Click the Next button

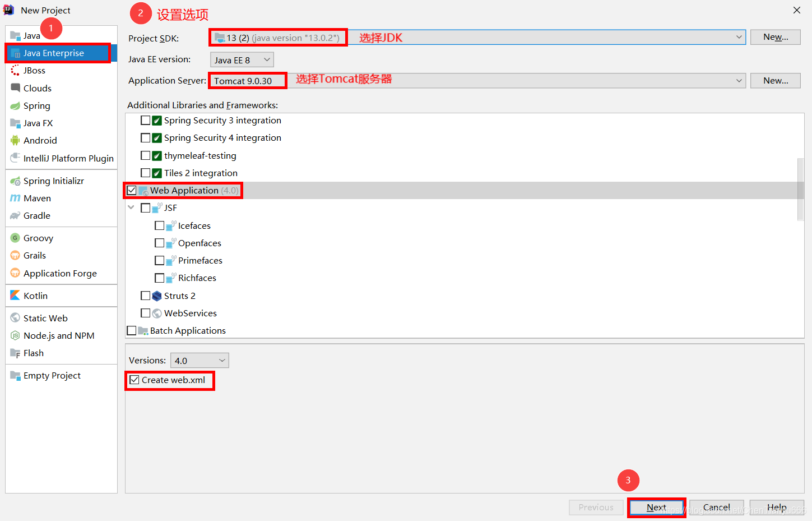pos(656,508)
